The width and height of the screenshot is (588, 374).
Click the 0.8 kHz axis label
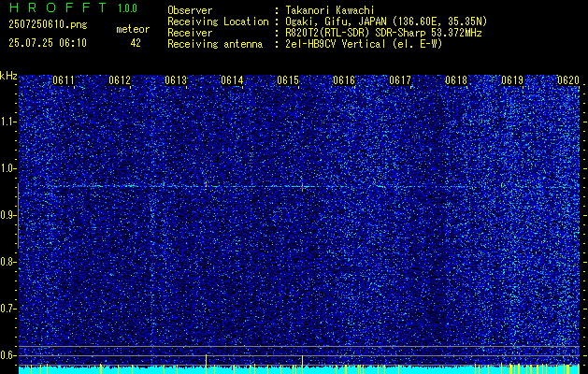(8, 262)
